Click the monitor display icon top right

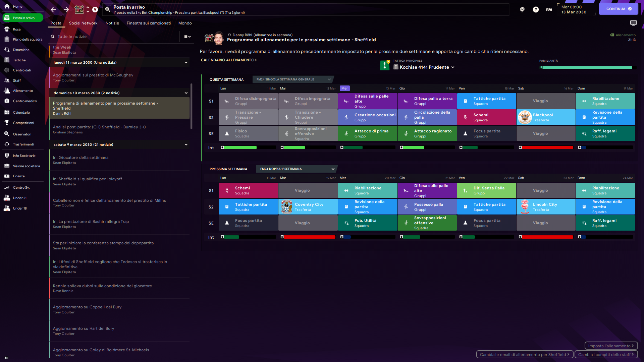633,23
